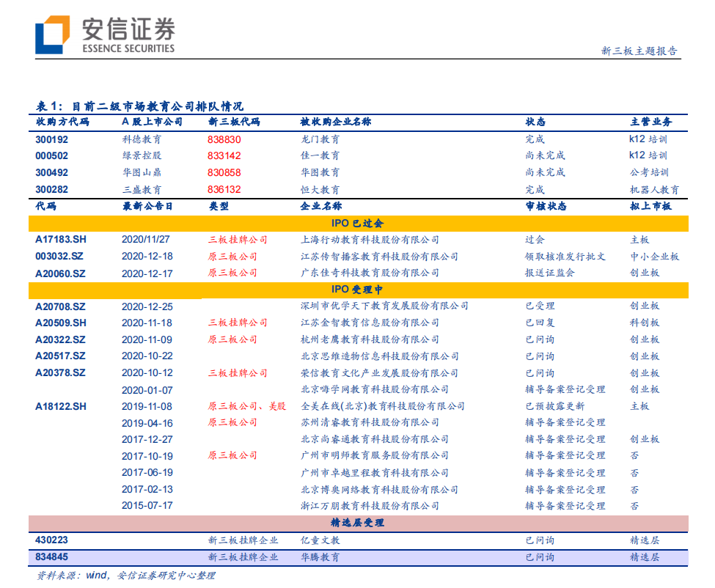Click code 003032.SZ
The image size is (715, 588).
click(60, 257)
